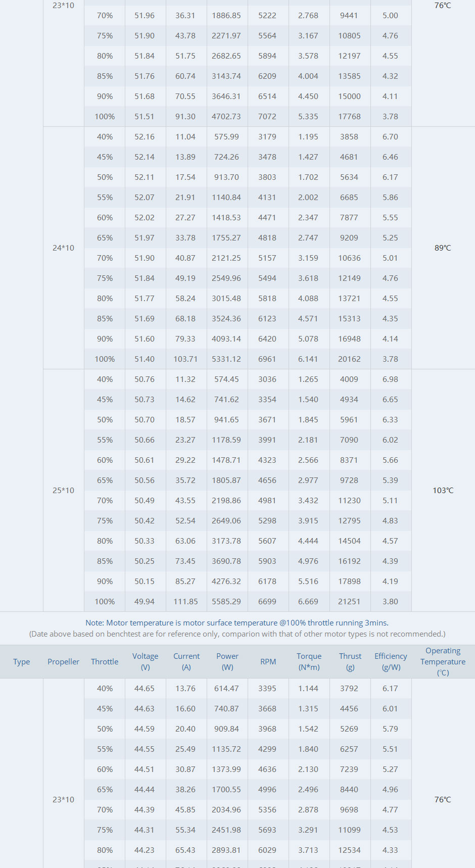Screen dimensions: 475x868
Task: Select the 89℃ temperature cell
Action: tap(443, 248)
